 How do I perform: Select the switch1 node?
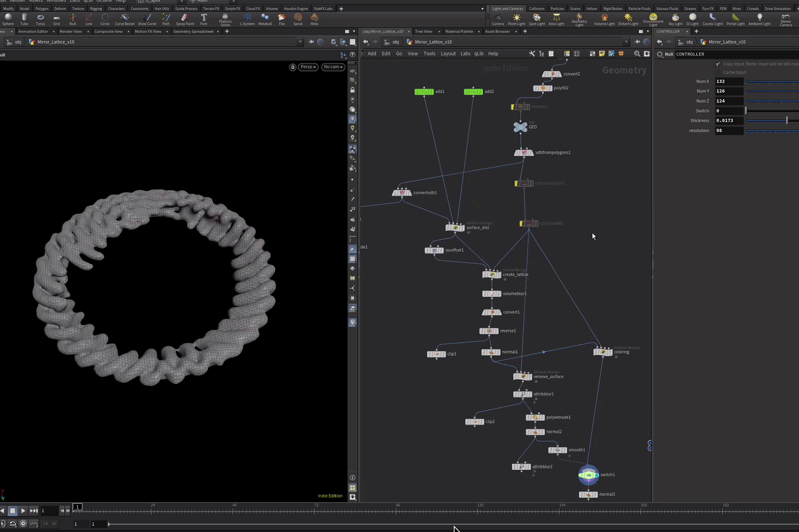click(x=588, y=475)
